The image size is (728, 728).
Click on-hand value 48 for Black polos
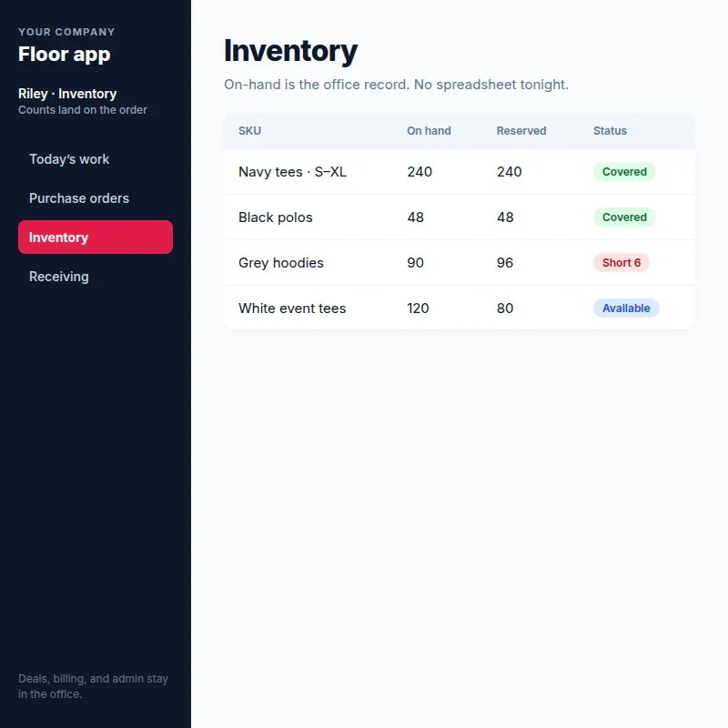(416, 217)
